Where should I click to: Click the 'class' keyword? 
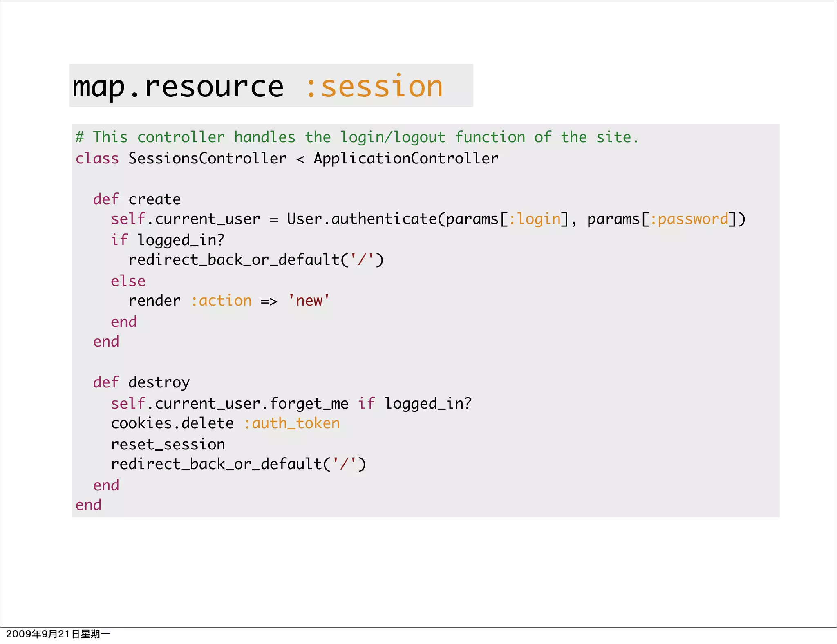click(x=97, y=159)
